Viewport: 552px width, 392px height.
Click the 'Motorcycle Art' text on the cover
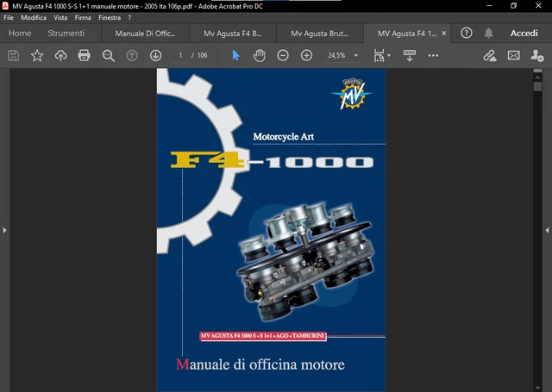[284, 136]
